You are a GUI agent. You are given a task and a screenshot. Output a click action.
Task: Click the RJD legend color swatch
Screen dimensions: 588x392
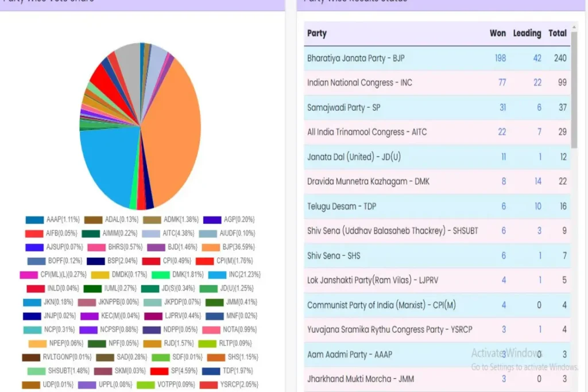(152, 344)
